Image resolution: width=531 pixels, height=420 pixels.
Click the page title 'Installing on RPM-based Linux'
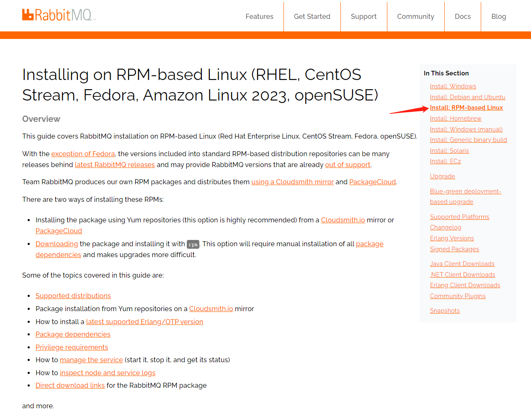pyautogui.click(x=200, y=85)
